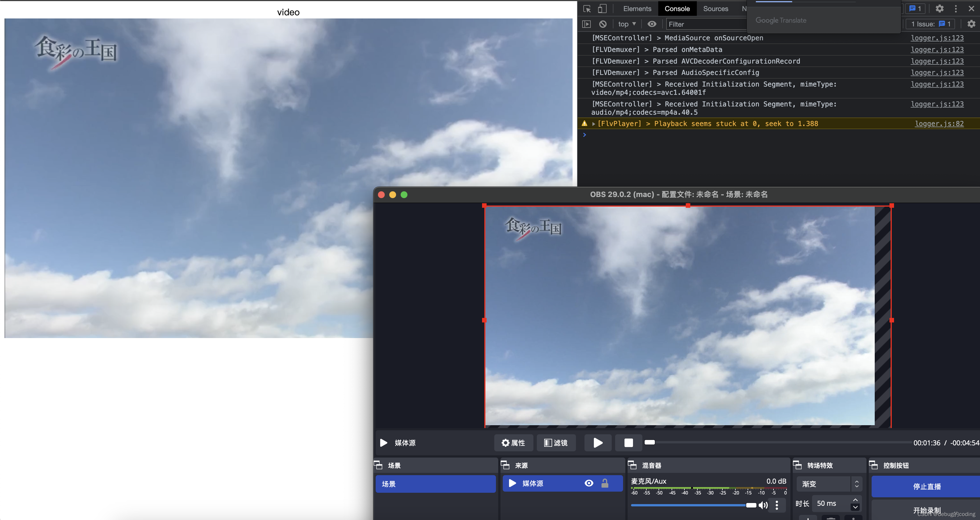The width and height of the screenshot is (980, 520).
Task: Switch to the Elements tab
Action: pyautogui.click(x=637, y=9)
